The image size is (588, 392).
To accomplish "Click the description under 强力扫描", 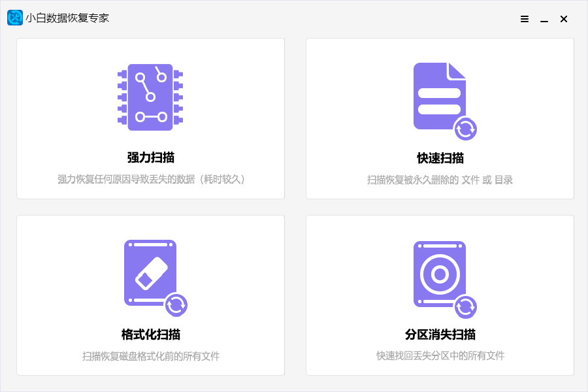I will (x=150, y=179).
